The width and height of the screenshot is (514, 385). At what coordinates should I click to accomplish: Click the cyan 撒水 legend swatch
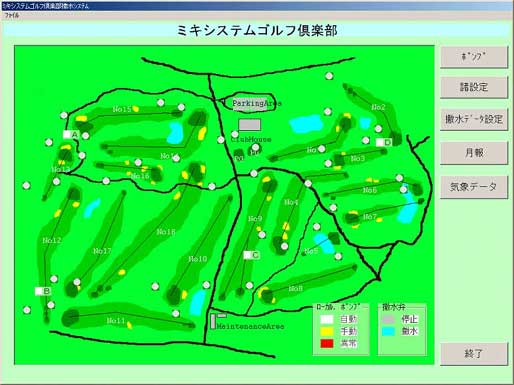point(388,331)
